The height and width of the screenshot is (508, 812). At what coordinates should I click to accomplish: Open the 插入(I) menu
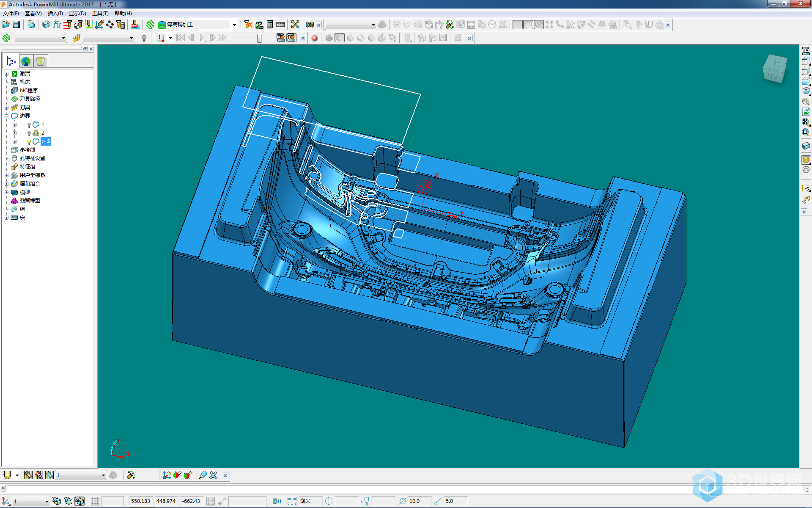tap(55, 14)
